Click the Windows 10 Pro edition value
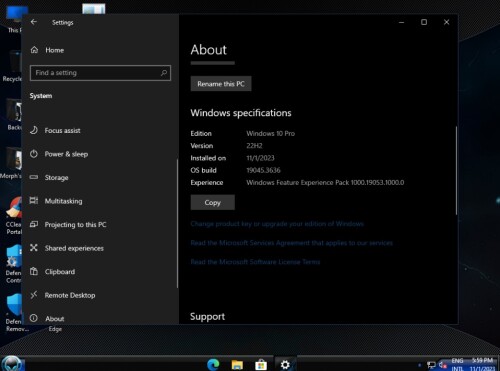Screen dimensions: 500x371 pos(270,133)
